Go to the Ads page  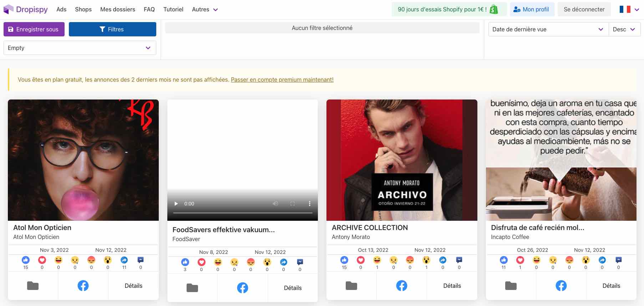tap(61, 9)
